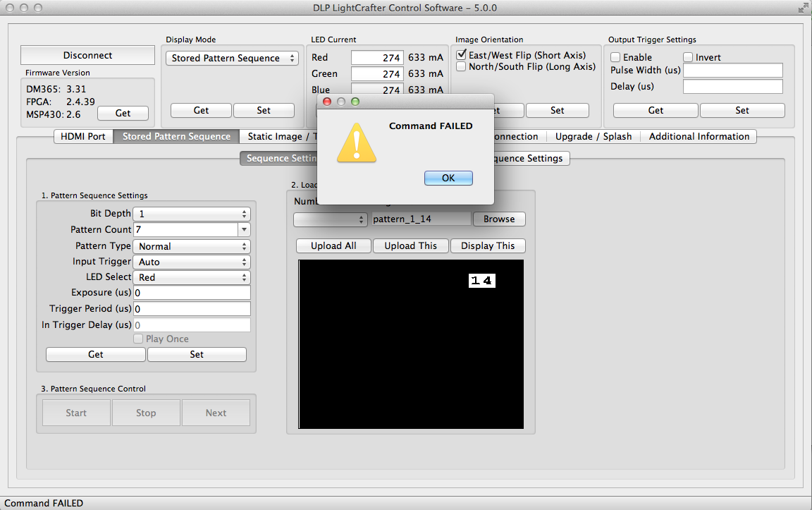Click the Red LED current field
This screenshot has height=510, width=812.
pyautogui.click(x=377, y=58)
